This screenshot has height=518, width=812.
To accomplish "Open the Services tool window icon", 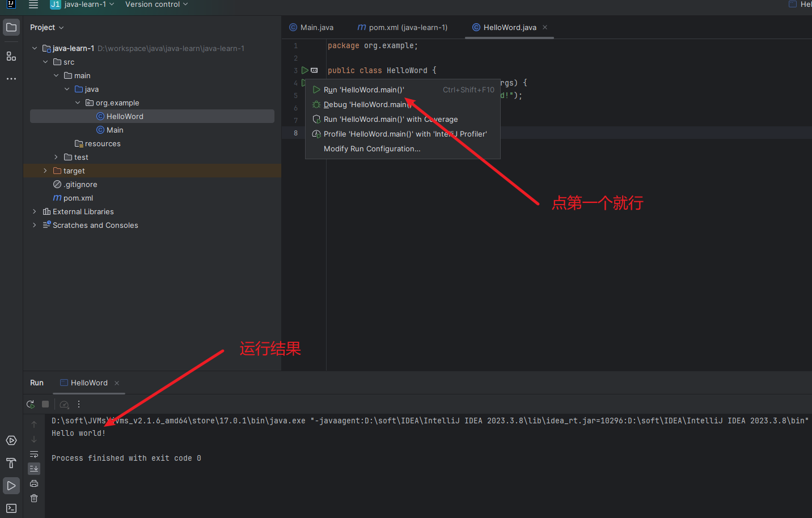I will [11, 440].
